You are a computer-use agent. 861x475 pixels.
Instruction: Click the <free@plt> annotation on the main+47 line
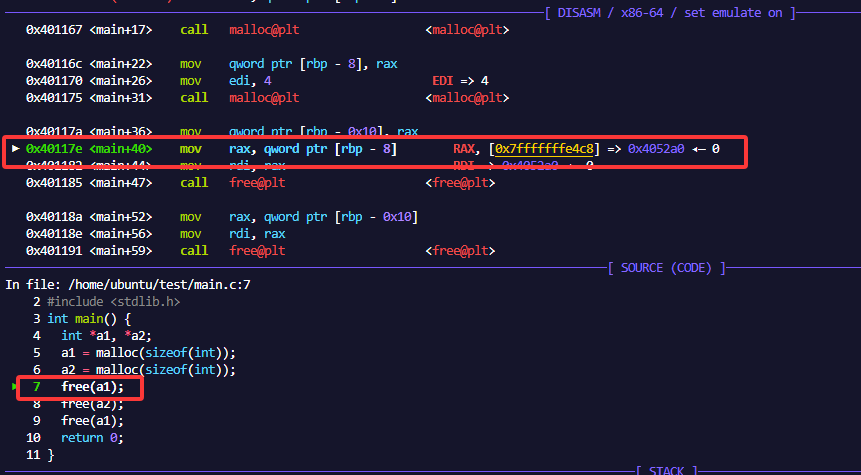(458, 183)
